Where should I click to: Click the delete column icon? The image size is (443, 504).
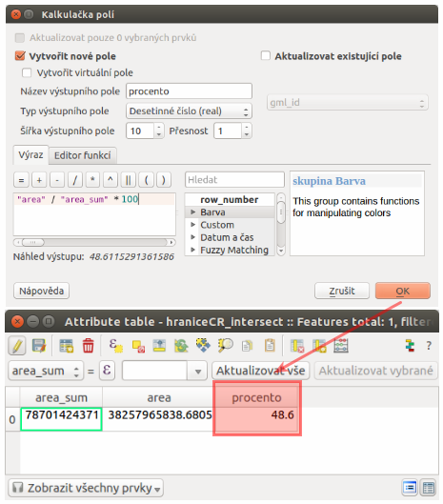click(x=297, y=346)
